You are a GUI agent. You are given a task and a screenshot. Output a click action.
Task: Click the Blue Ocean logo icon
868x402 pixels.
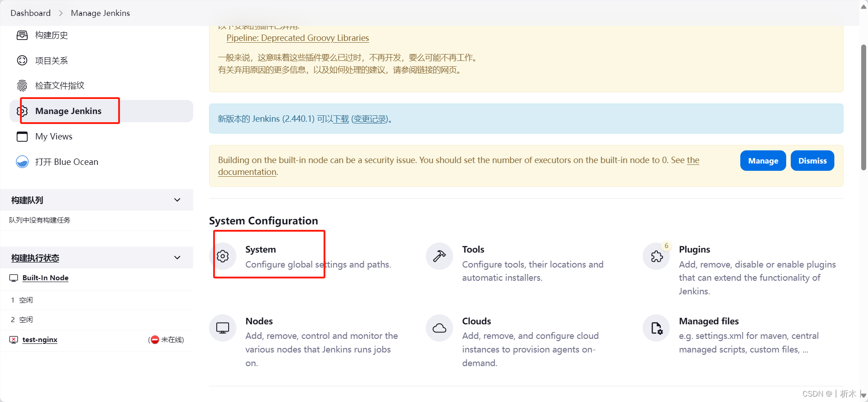[22, 162]
